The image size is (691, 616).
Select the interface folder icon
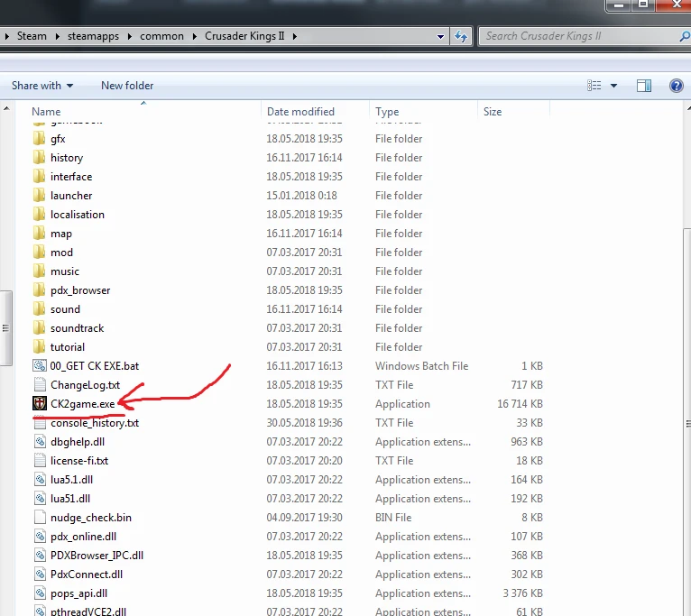(39, 177)
